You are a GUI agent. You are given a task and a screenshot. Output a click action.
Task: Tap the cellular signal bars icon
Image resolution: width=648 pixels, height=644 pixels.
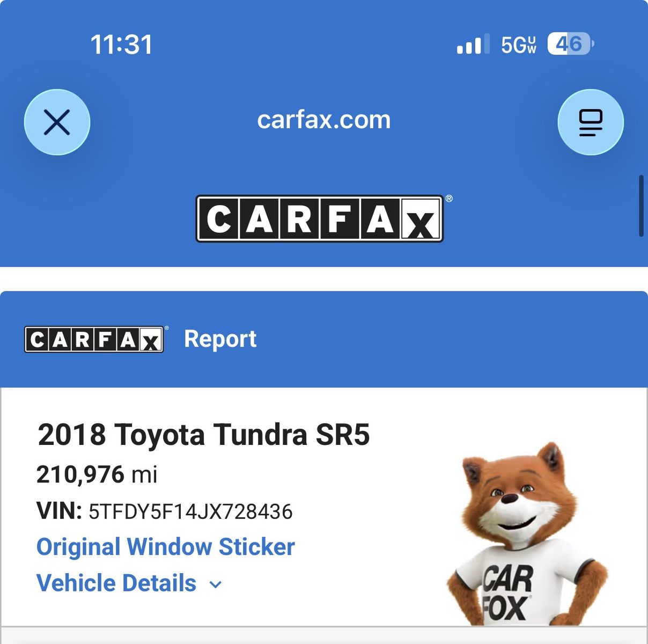[x=473, y=44]
